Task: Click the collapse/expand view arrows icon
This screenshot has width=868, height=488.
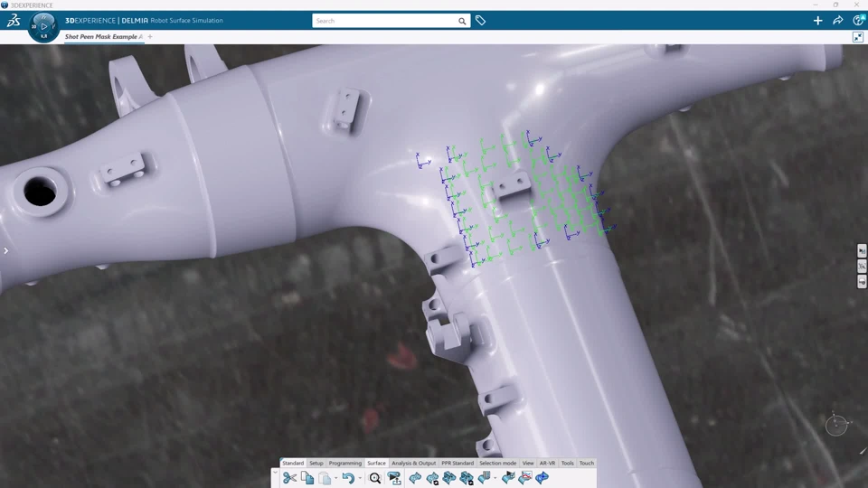Action: pos(857,37)
